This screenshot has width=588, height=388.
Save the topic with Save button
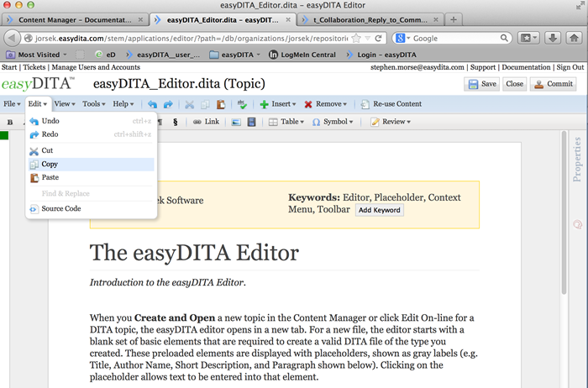[x=482, y=84]
